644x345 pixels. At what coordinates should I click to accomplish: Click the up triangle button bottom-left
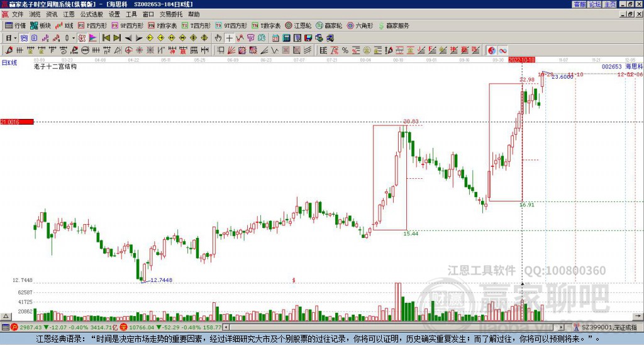pyautogui.click(x=5, y=316)
